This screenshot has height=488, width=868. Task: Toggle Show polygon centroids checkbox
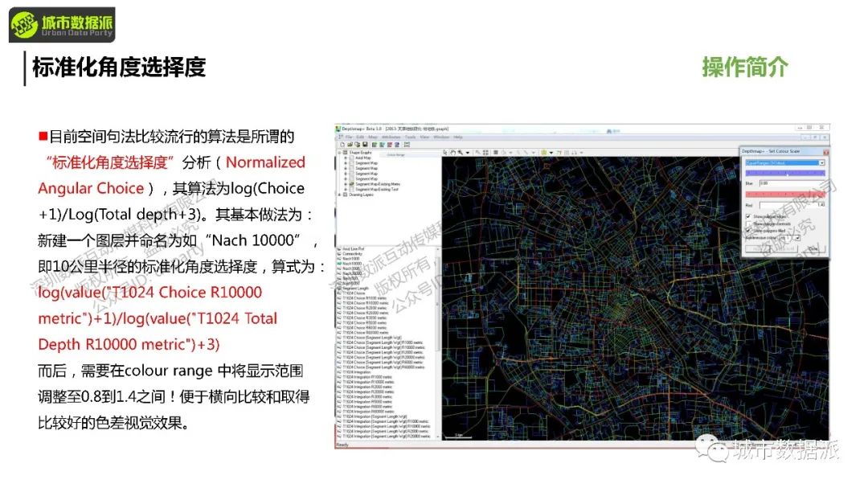click(x=748, y=223)
